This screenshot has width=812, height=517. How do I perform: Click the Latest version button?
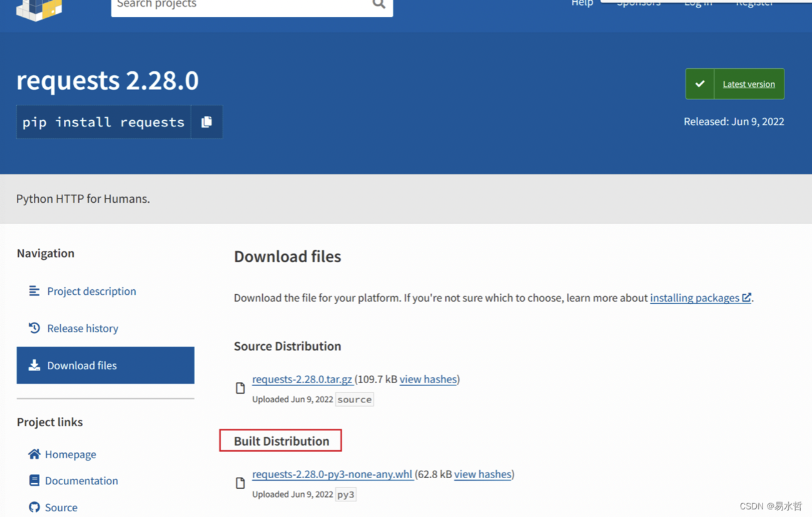coord(735,84)
